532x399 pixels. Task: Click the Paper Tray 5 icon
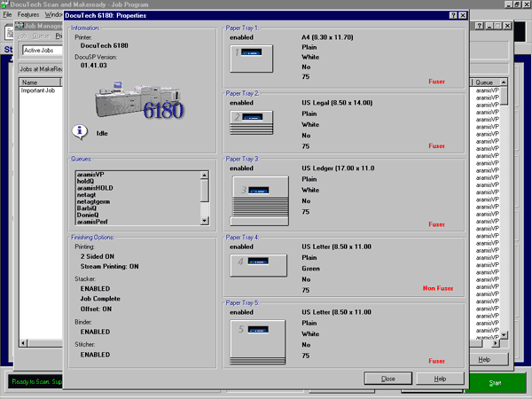tap(258, 342)
